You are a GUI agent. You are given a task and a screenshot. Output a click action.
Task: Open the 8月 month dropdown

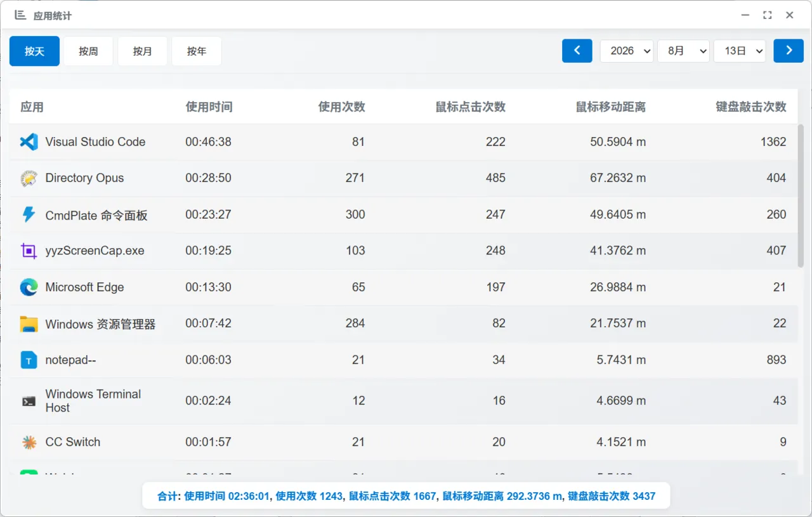tap(683, 51)
